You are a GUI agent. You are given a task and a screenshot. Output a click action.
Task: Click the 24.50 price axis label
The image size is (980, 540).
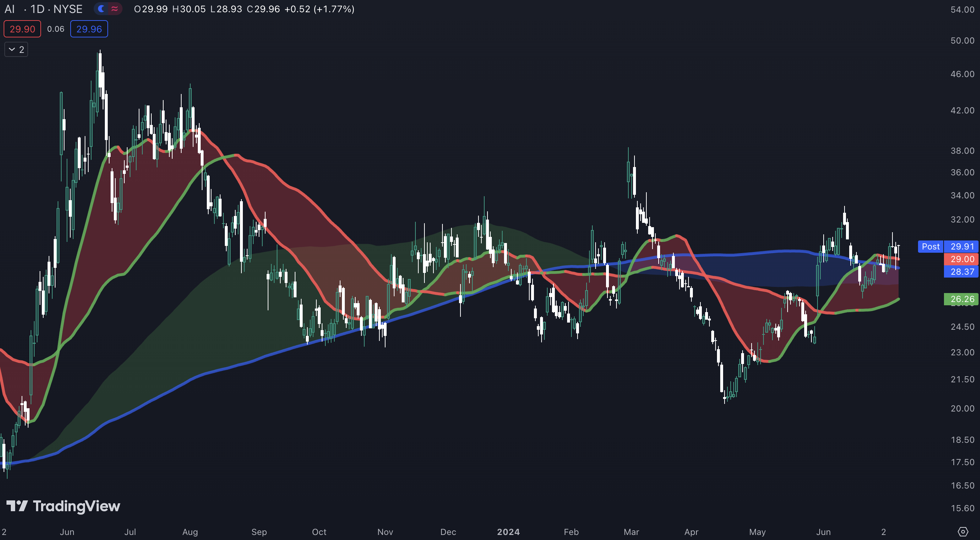click(x=962, y=327)
